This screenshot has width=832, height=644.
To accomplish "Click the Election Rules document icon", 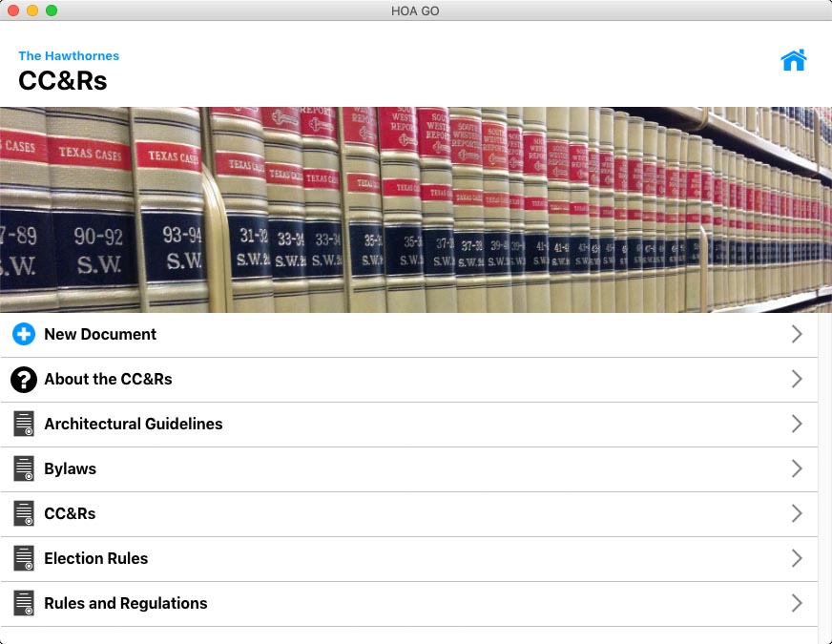I will [24, 558].
